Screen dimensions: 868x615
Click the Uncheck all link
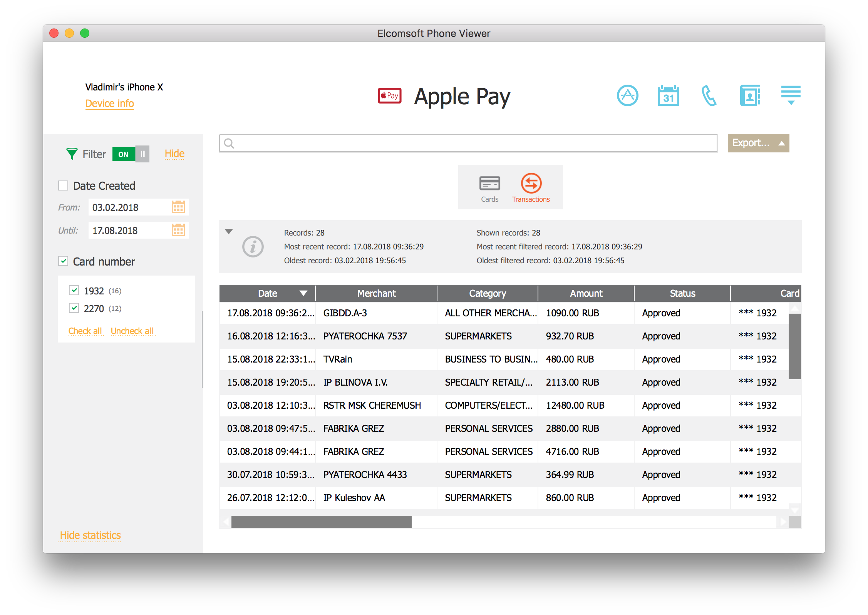(141, 331)
